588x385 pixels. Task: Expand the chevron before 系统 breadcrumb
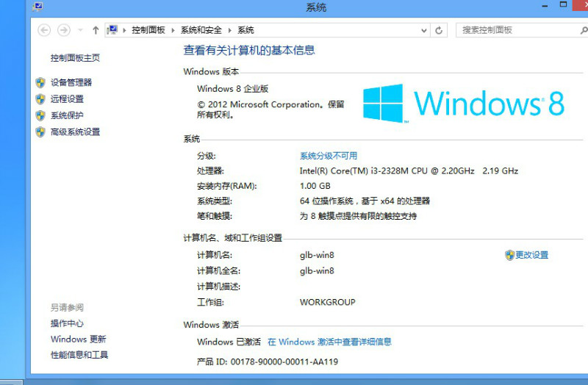click(x=230, y=30)
